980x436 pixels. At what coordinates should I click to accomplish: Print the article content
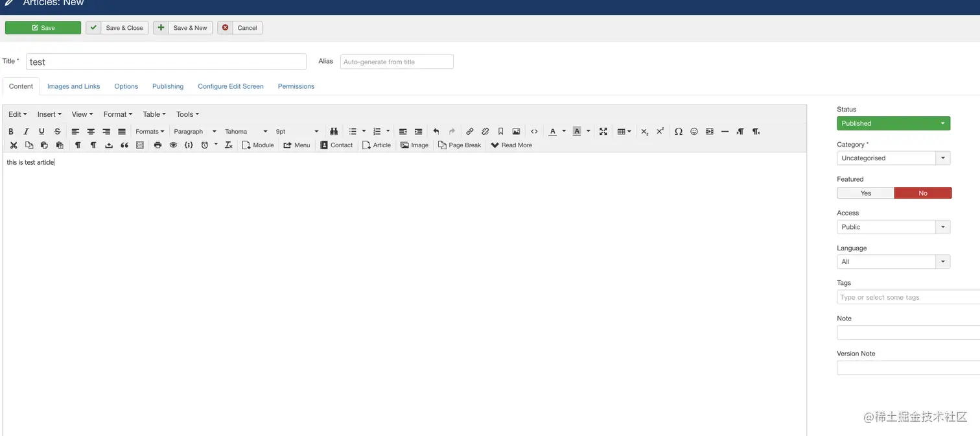point(157,145)
